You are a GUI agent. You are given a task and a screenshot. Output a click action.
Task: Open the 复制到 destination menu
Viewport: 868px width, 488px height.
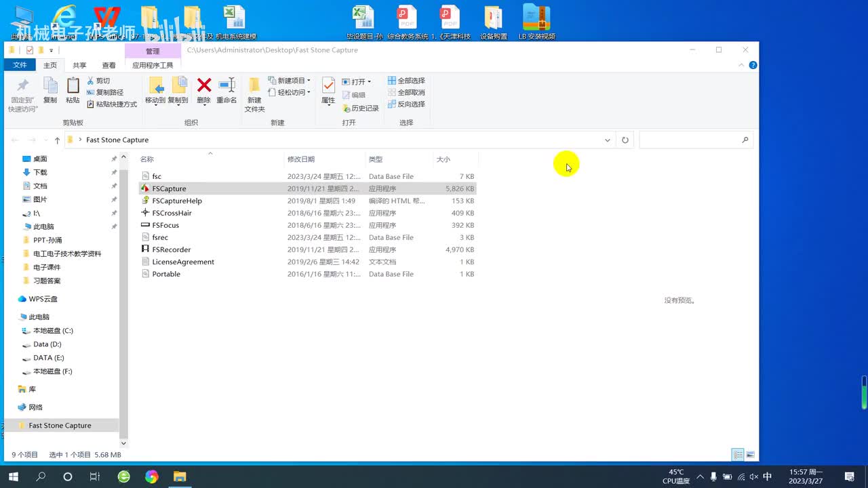178,91
